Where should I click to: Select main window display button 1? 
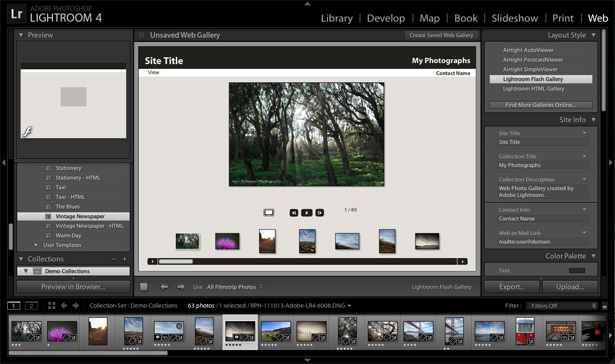pyautogui.click(x=14, y=306)
